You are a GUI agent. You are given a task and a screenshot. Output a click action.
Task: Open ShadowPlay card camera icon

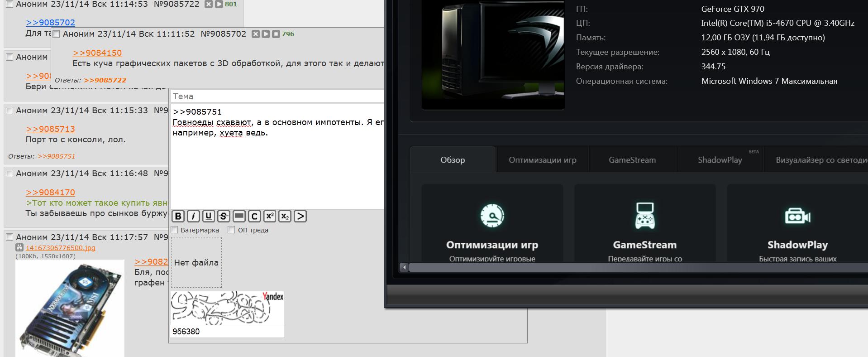click(x=797, y=216)
